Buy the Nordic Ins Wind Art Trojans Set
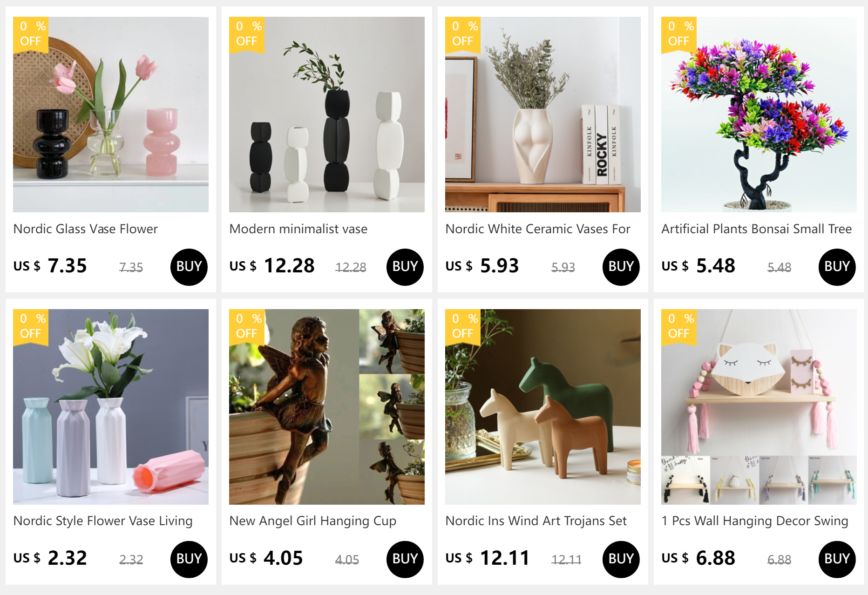Screen dimensions: 868x595 (x=621, y=559)
